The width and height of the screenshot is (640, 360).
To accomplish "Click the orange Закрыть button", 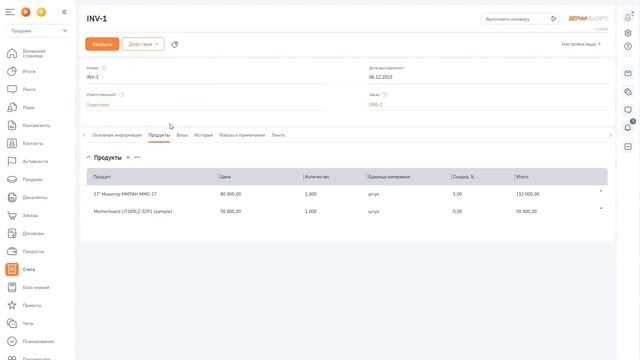I will [x=102, y=44].
